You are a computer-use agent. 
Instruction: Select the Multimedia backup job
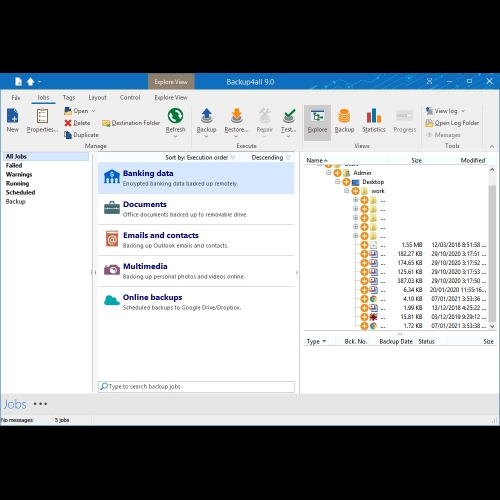196,271
